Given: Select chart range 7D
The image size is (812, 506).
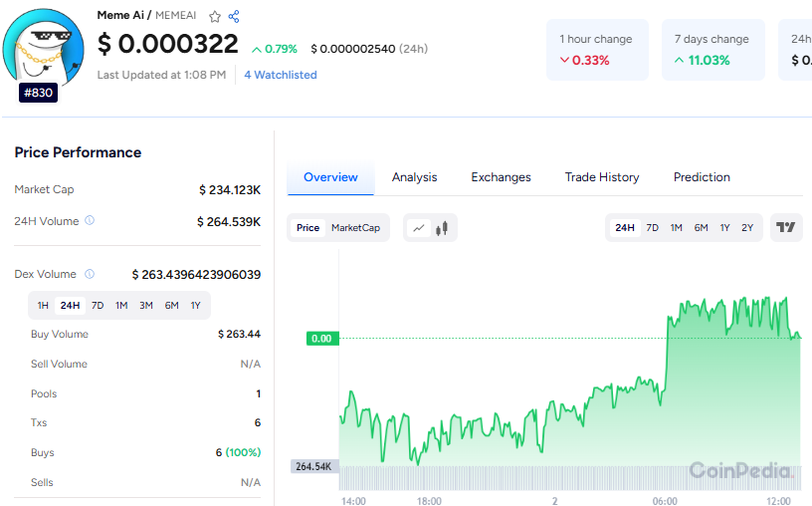Looking at the screenshot, I should (653, 227).
